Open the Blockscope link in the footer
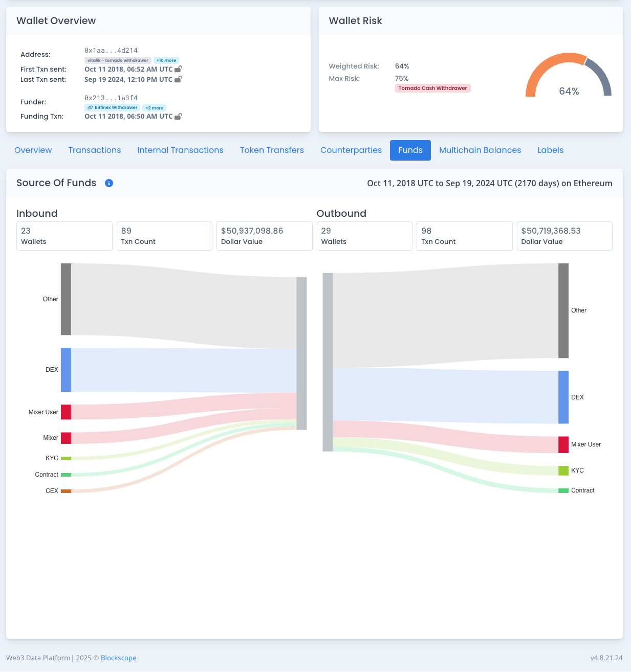 point(118,658)
